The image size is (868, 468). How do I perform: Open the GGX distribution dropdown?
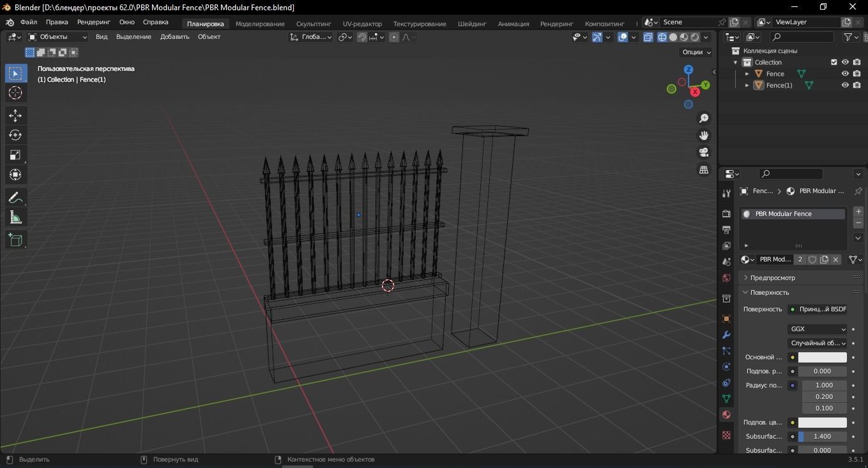click(x=818, y=329)
